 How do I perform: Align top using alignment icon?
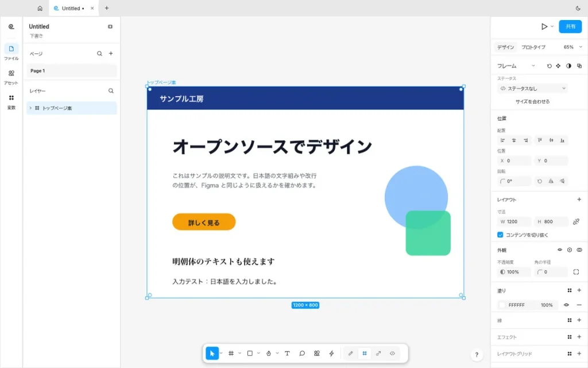coord(540,140)
